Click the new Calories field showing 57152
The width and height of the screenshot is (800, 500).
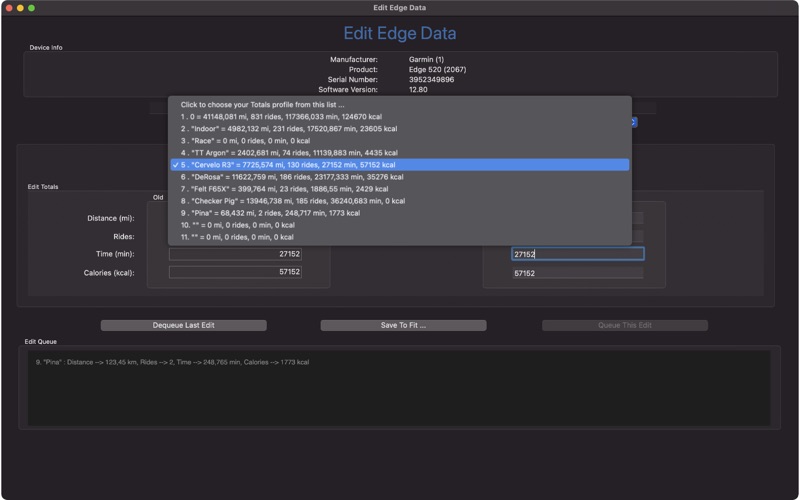coord(577,273)
